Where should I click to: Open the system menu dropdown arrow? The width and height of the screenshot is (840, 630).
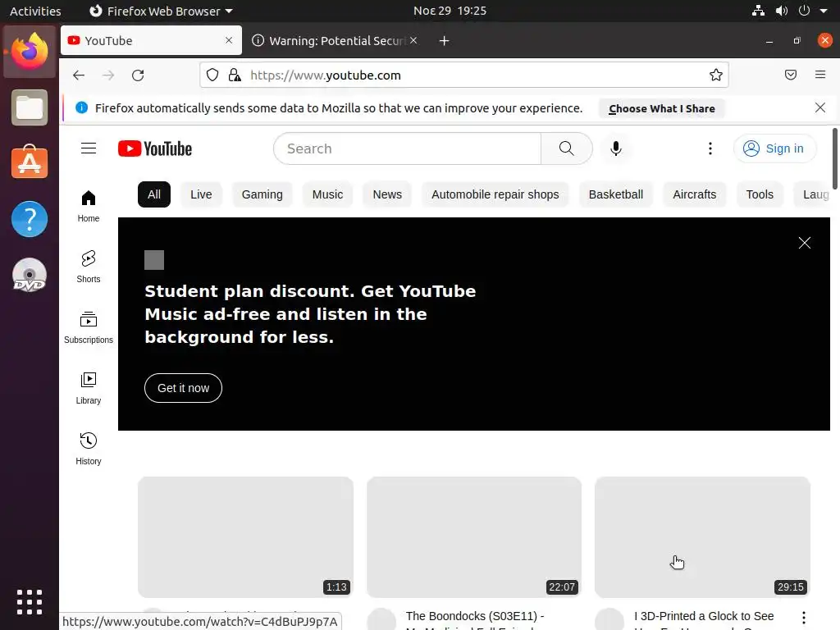coord(824,11)
